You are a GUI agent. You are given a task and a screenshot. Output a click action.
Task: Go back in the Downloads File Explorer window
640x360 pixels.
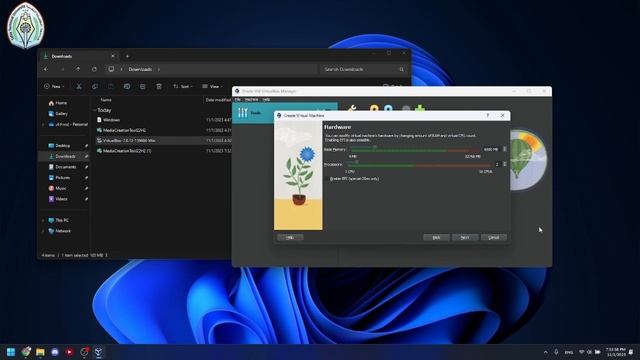point(46,69)
